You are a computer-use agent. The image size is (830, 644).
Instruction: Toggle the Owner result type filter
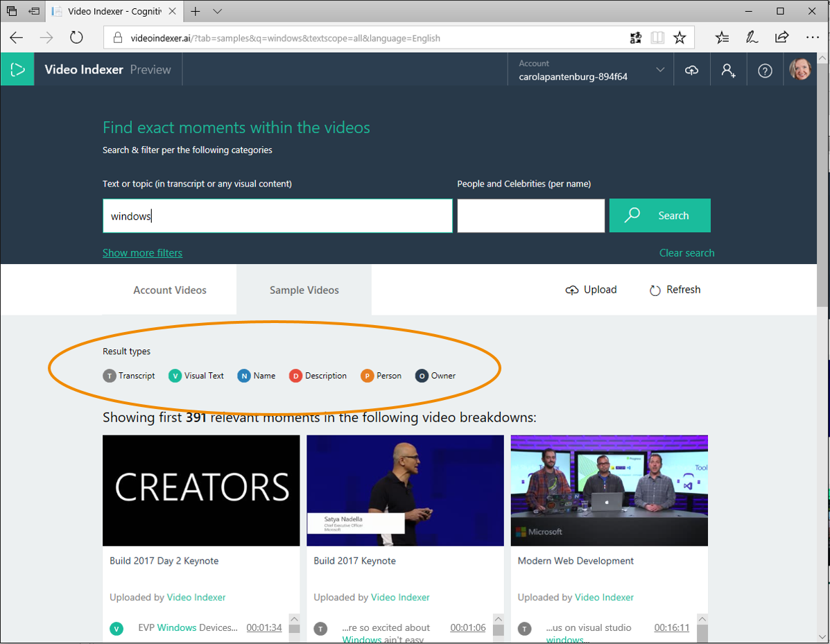point(435,376)
